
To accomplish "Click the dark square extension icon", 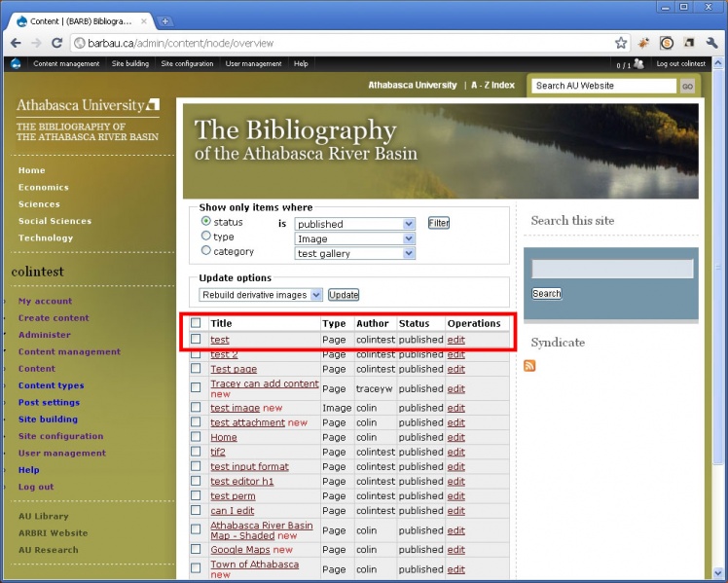I will [x=689, y=43].
